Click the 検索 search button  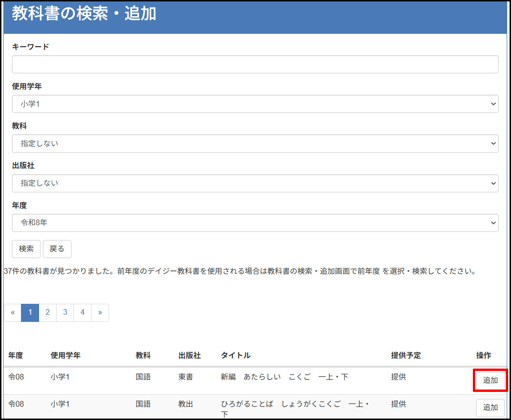tap(26, 249)
